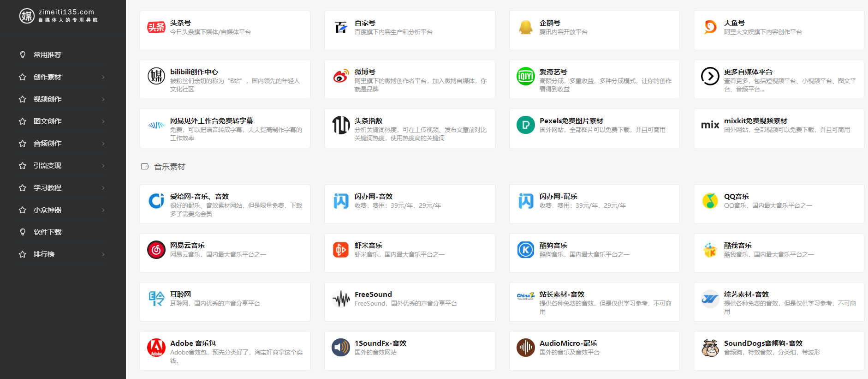868x379 pixels.
Task: Expand the 音频创作 sidebar chevron
Action: point(103,144)
